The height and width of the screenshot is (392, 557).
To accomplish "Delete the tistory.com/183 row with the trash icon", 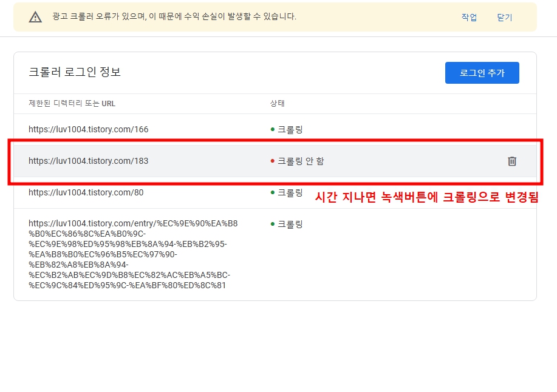I will tap(512, 161).
